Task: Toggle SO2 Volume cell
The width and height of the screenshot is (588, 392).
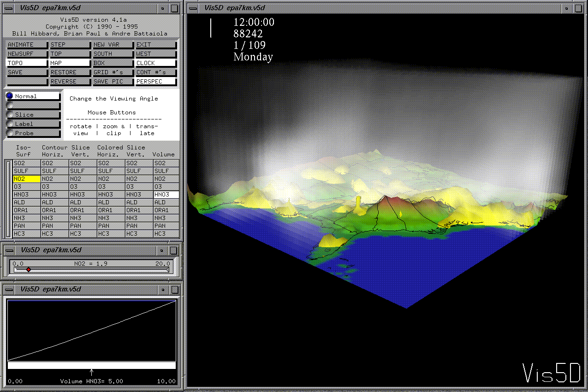Action: coord(166,163)
